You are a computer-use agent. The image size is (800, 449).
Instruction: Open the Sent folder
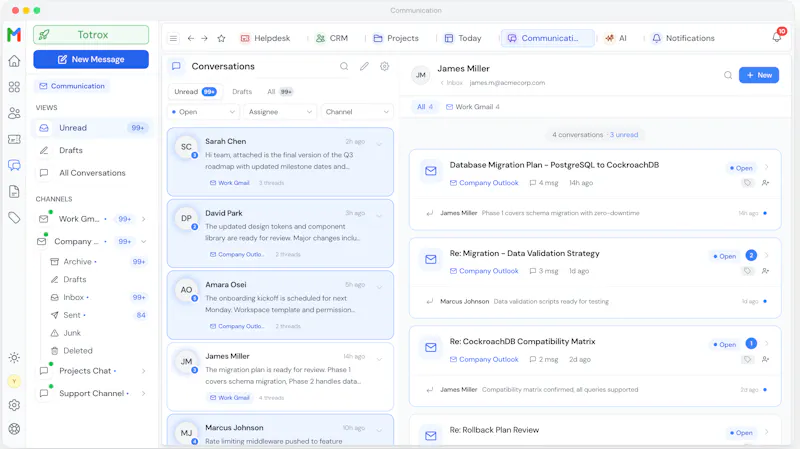coord(97,315)
